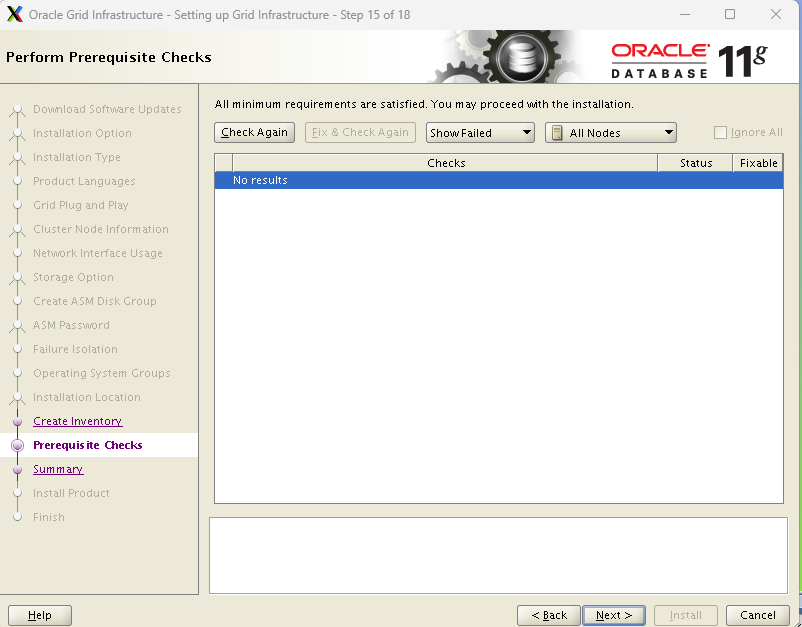
Task: Click the Create Inventory step bullet icon
Action: click(17, 421)
